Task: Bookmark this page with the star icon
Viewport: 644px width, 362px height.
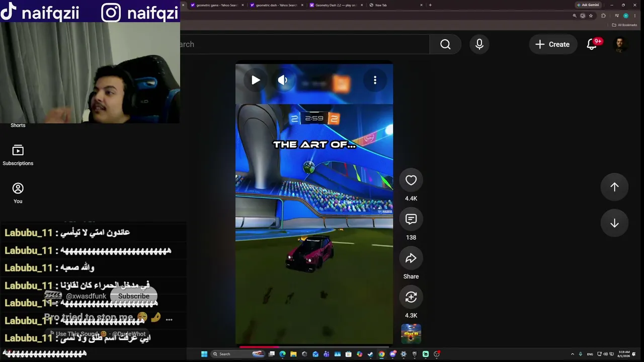Action: pos(591,16)
